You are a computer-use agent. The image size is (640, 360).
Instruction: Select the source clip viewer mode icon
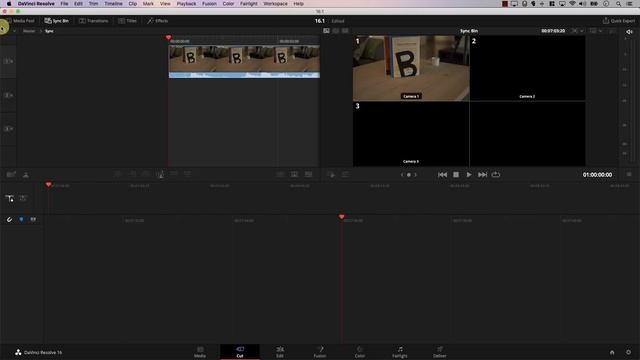tap(327, 31)
